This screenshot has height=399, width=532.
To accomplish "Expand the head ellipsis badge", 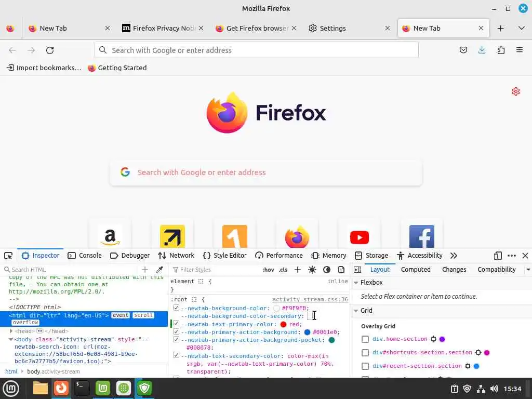I will click(x=40, y=331).
